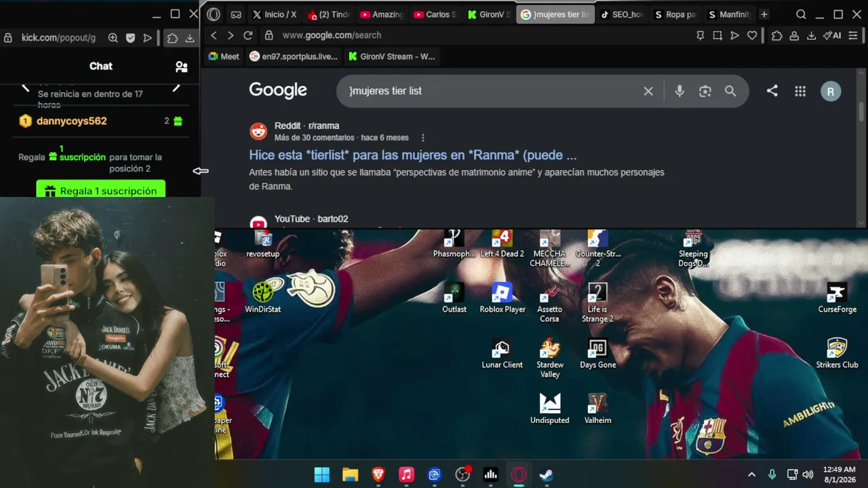Viewport: 868px width, 488px height.
Task: Open the Roblox Player desktop shortcut
Action: (x=502, y=298)
